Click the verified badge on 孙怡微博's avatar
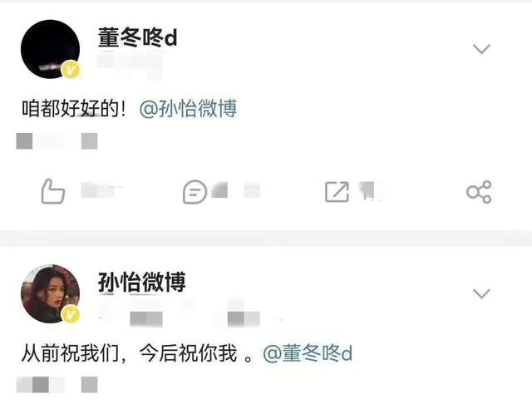The width and height of the screenshot is (532, 409). (71, 314)
